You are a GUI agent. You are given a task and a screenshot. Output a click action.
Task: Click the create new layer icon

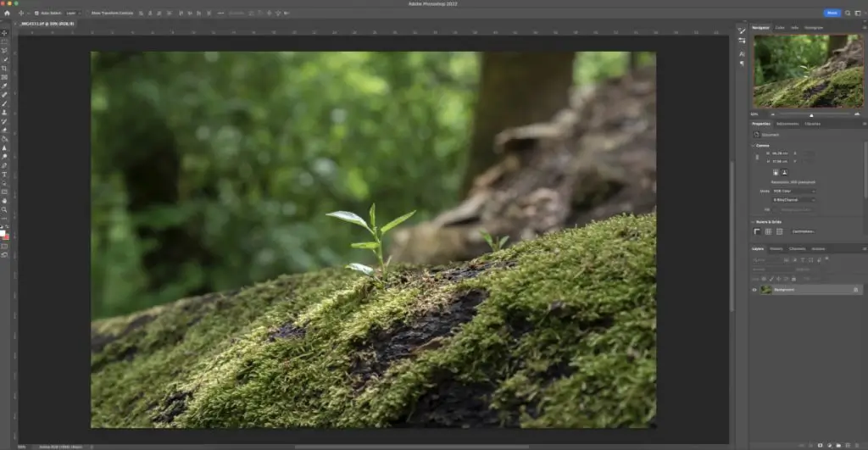point(847,444)
